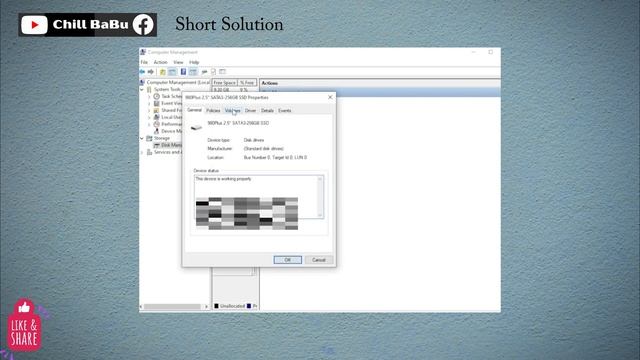Click the Up one level folder icon
Image resolution: width=640 pixels, height=360 pixels.
tap(162, 72)
